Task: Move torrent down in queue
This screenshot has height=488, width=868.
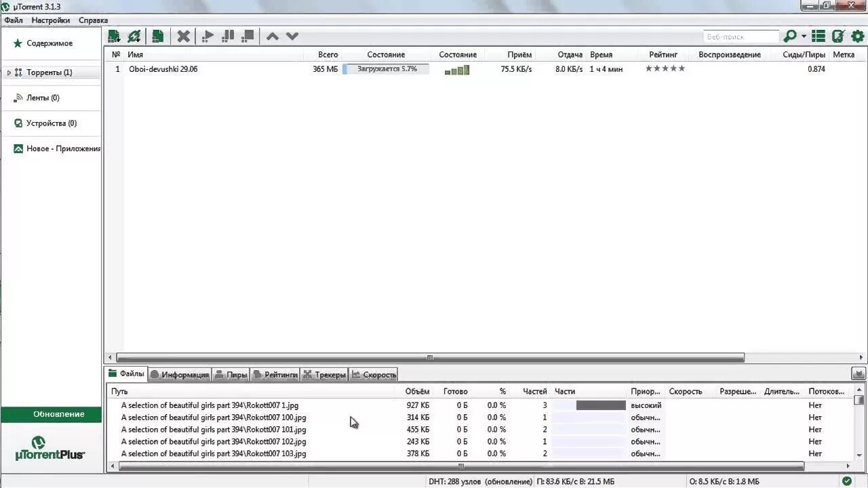Action: pyautogui.click(x=292, y=37)
